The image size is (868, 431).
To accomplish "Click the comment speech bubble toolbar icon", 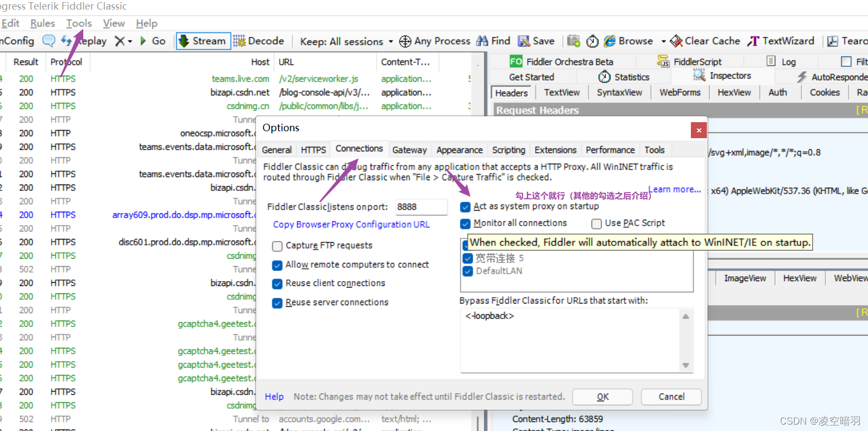I will (x=49, y=41).
